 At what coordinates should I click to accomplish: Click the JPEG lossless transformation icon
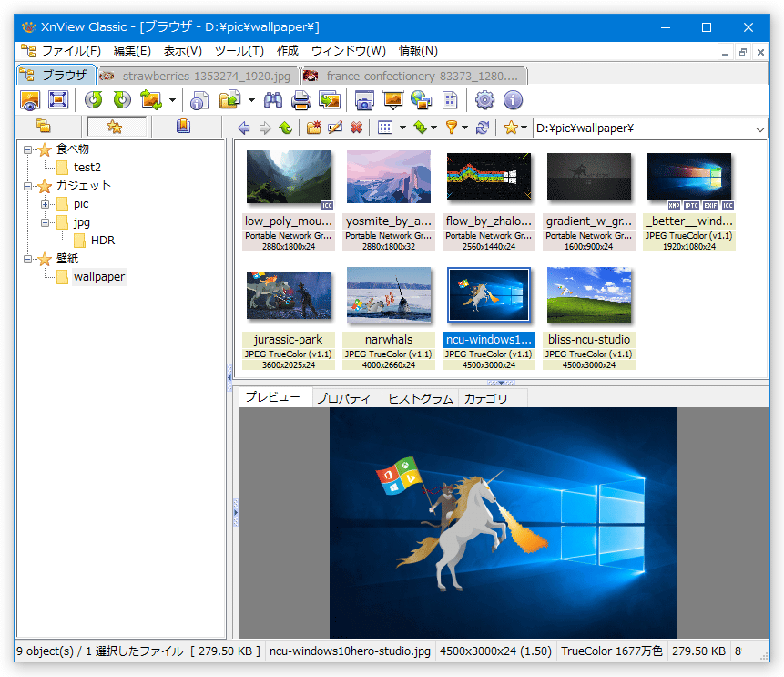click(151, 100)
